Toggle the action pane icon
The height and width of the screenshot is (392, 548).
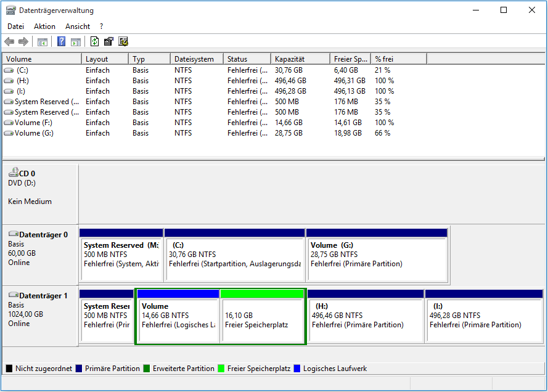[75, 41]
